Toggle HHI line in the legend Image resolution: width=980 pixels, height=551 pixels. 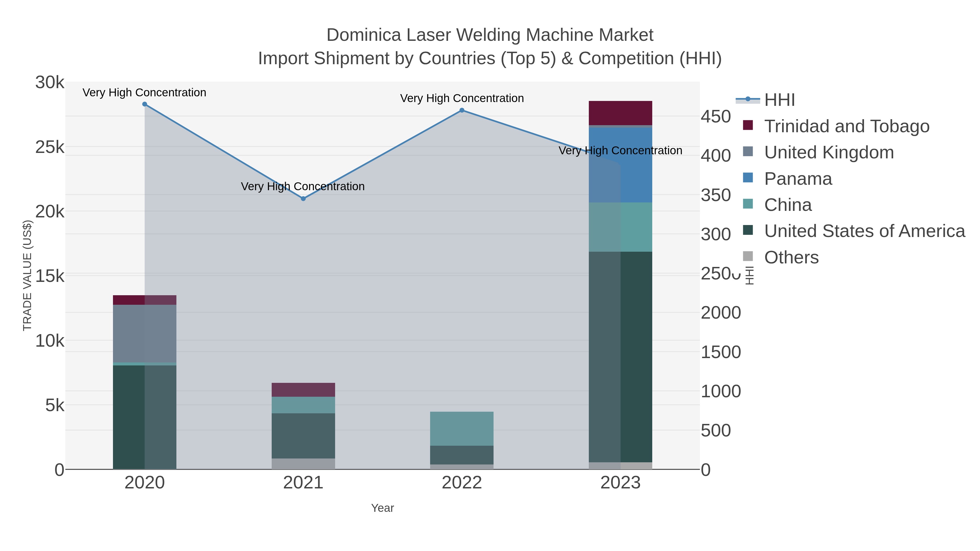tap(765, 100)
